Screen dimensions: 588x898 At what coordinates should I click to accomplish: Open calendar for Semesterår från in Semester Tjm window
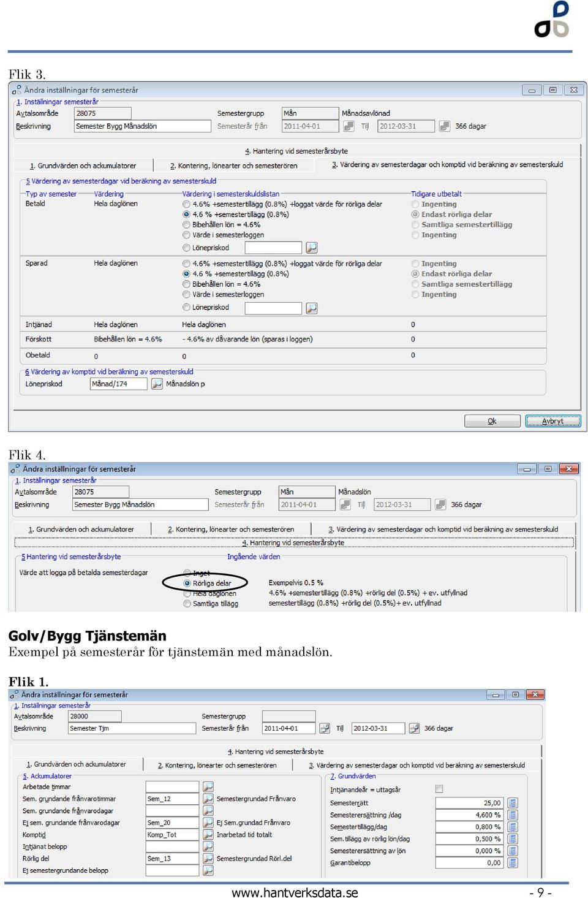coord(325,728)
